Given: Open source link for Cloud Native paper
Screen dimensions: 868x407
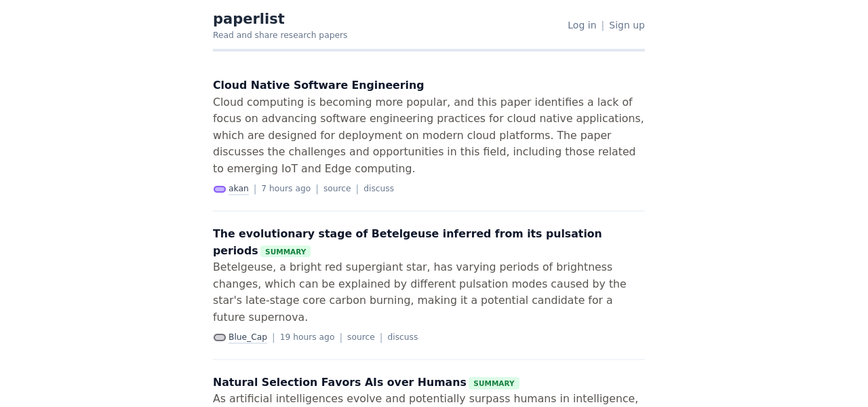Looking at the screenshot, I should point(337,189).
